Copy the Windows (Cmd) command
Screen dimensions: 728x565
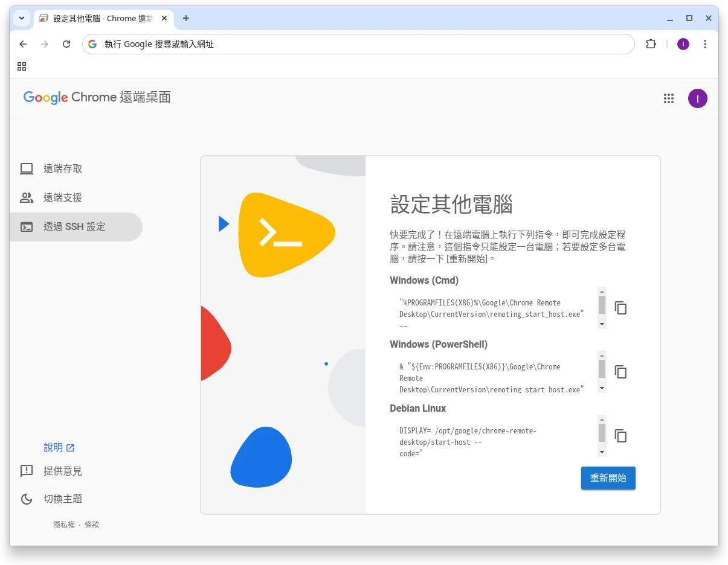[620, 308]
